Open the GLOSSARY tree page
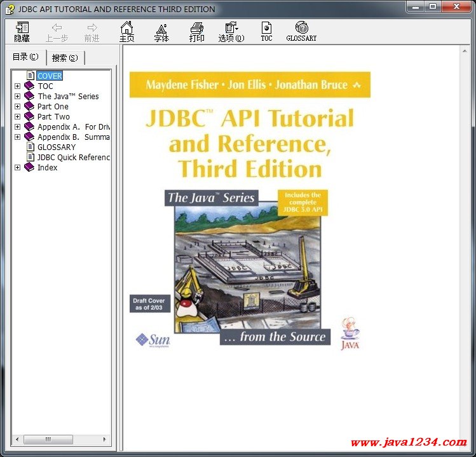The height and width of the screenshot is (457, 476). coord(57,147)
